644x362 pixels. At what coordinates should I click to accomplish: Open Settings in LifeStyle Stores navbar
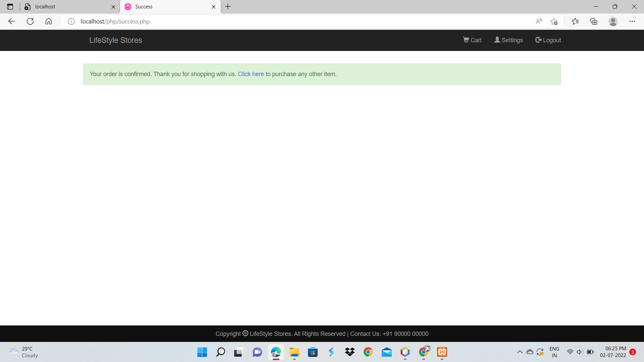point(508,40)
